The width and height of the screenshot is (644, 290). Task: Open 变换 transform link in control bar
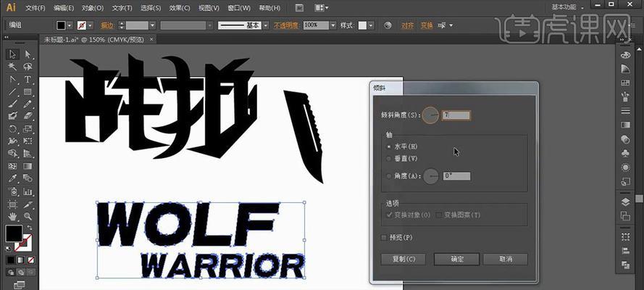pyautogui.click(x=427, y=25)
